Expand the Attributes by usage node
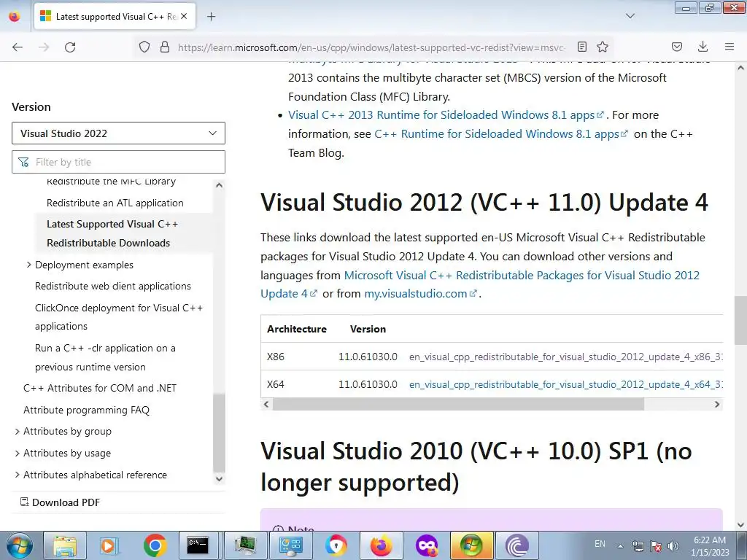The image size is (747, 560). click(x=18, y=454)
